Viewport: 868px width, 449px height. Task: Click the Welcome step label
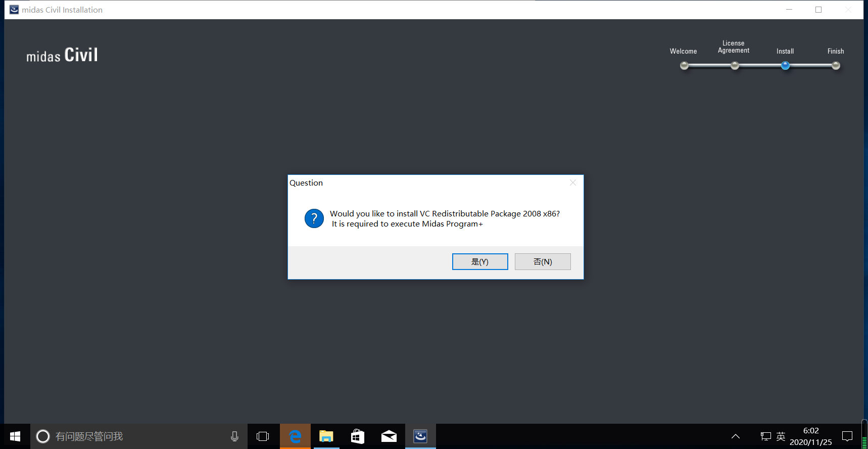coord(683,51)
